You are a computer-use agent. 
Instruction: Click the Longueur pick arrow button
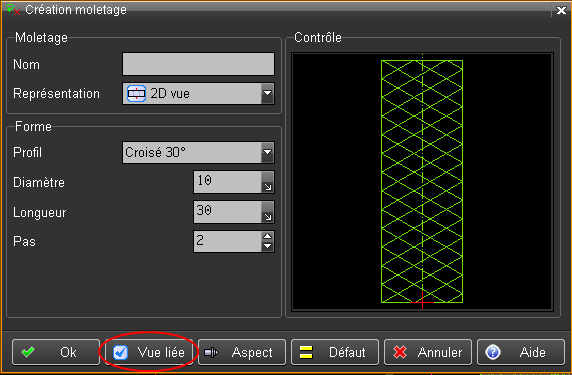(268, 212)
